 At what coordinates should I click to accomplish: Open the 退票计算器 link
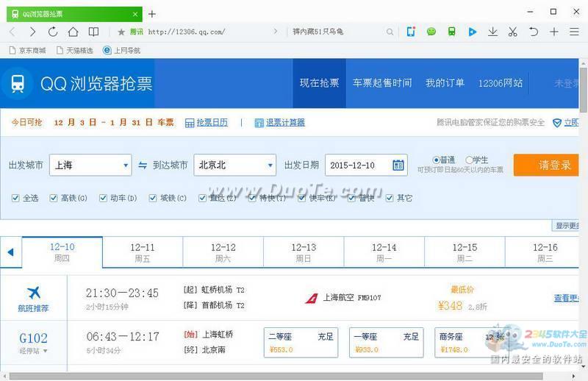pyautogui.click(x=285, y=123)
